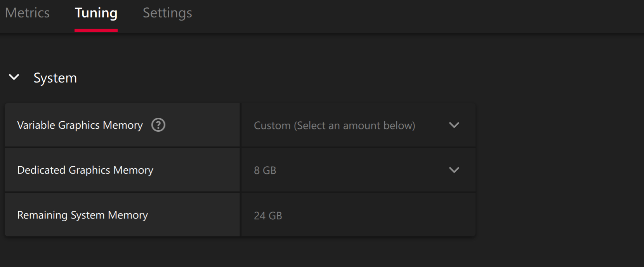Viewport: 644px width, 267px height.
Task: Click the chevron in the Dedicated Graphics Memory dropdown
Action: [x=454, y=170]
